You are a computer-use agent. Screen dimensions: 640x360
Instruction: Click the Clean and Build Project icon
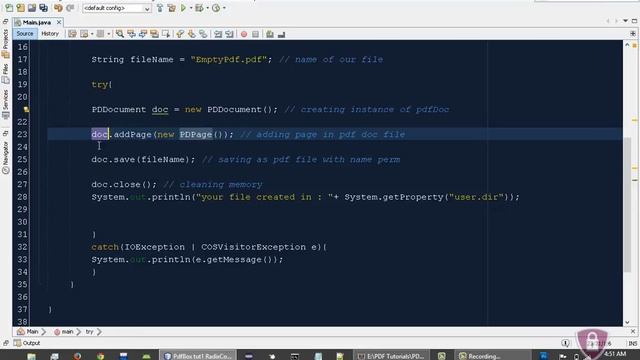point(171,8)
